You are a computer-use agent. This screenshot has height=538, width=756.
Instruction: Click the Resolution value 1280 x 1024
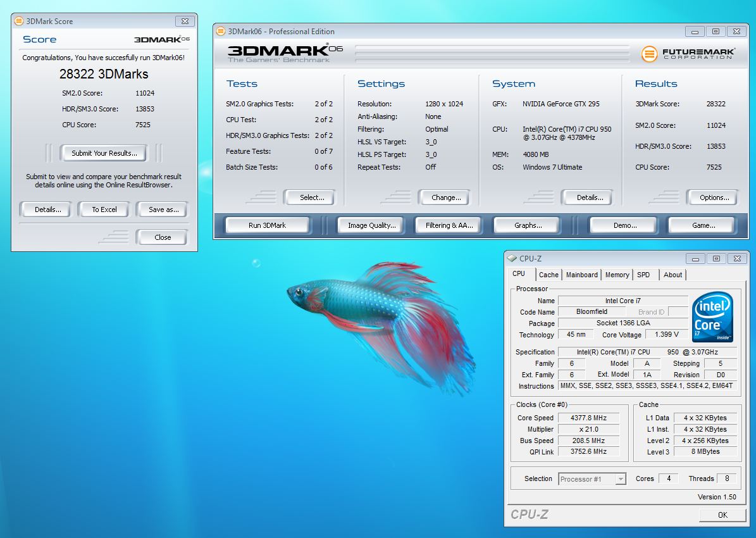pos(444,104)
